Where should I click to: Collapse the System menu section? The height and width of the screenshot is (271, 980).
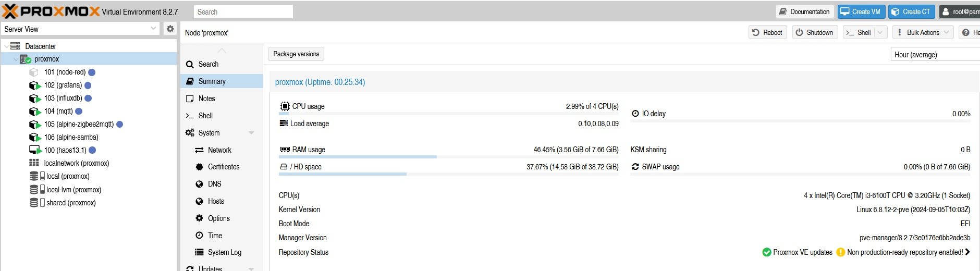pyautogui.click(x=251, y=133)
